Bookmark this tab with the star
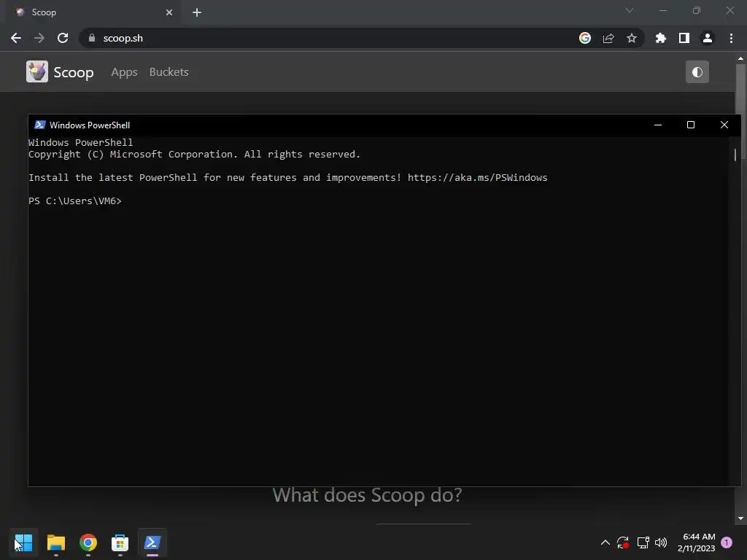747x560 pixels. pyautogui.click(x=632, y=38)
